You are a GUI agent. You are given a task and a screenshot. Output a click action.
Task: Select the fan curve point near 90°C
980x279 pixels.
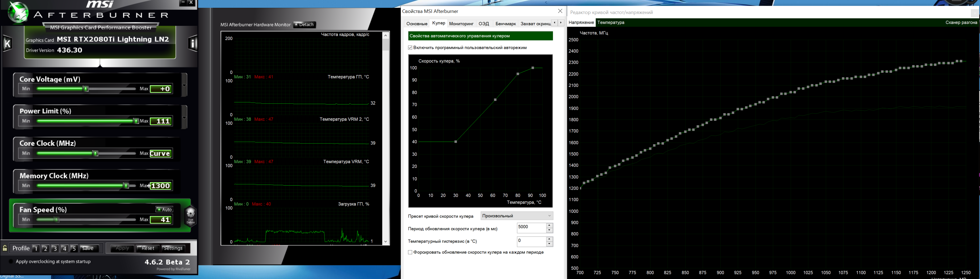pos(533,68)
